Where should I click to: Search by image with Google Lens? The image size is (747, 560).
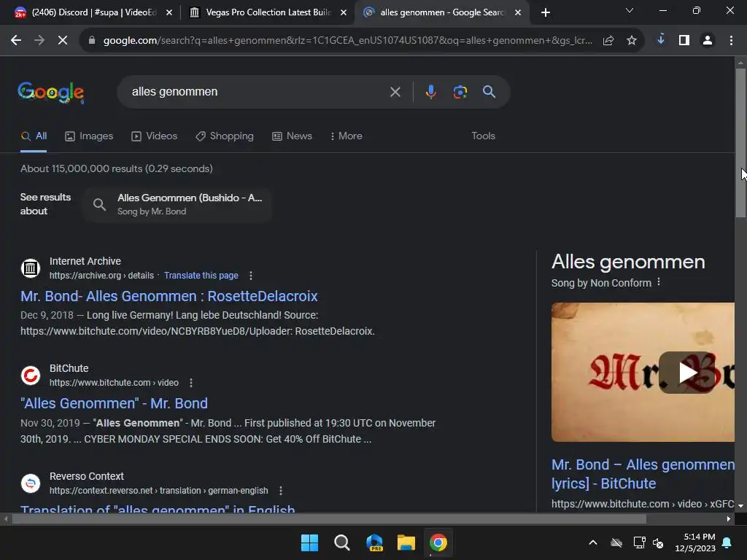[x=460, y=91]
